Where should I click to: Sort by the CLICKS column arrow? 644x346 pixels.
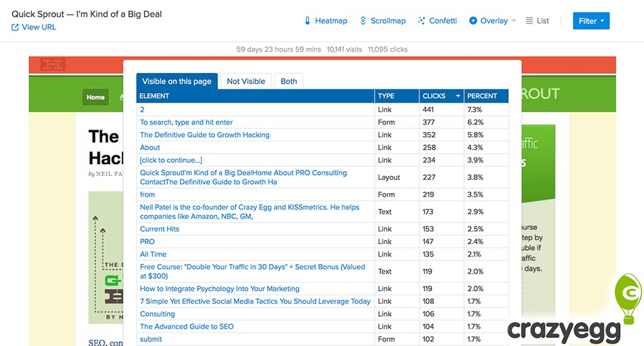click(458, 96)
